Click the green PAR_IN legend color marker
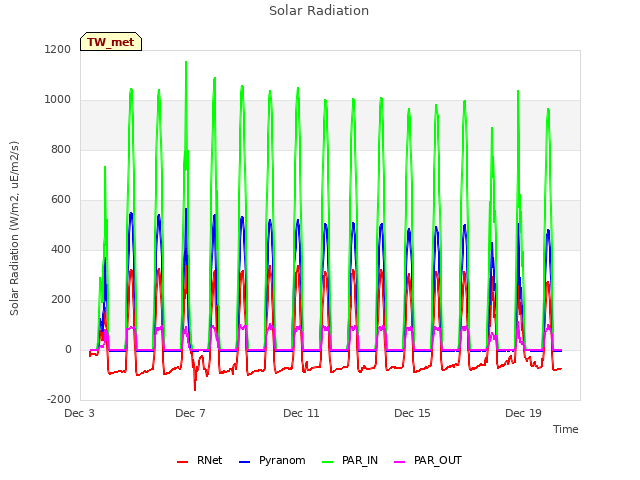The height and width of the screenshot is (480, 640). [x=327, y=462]
